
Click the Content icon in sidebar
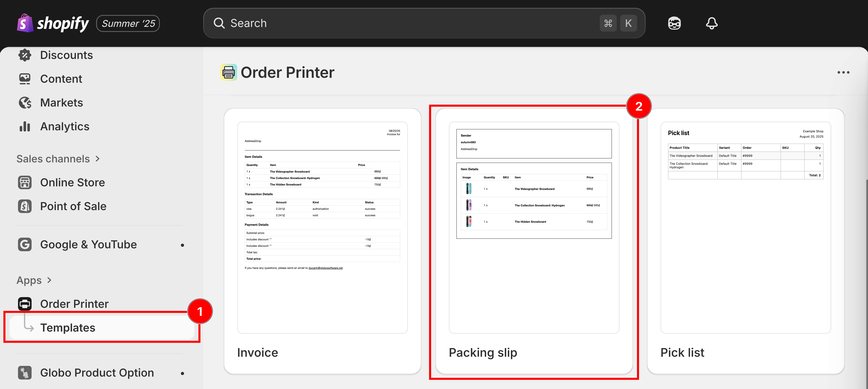point(25,79)
